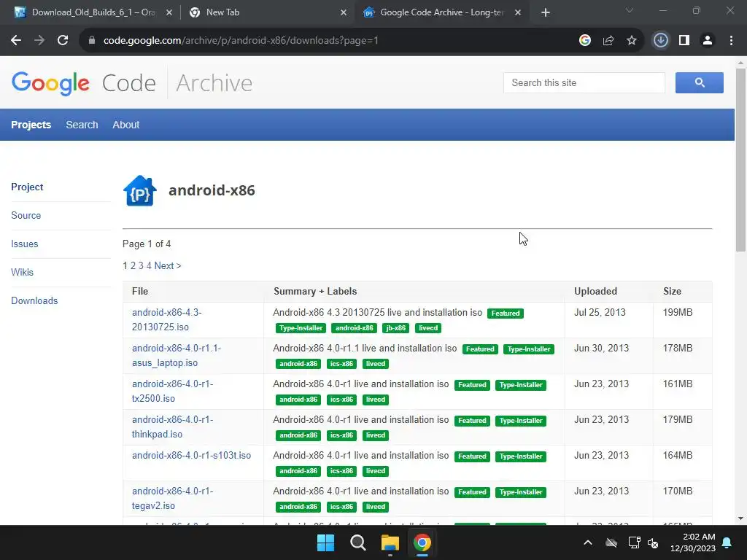Click ics-x86 label in tx2500 row

coord(341,400)
